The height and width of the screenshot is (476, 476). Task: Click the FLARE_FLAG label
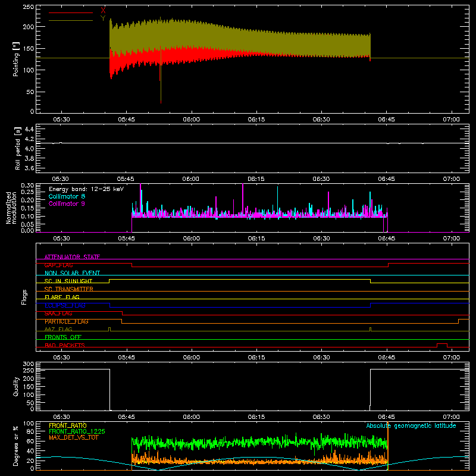point(62,297)
